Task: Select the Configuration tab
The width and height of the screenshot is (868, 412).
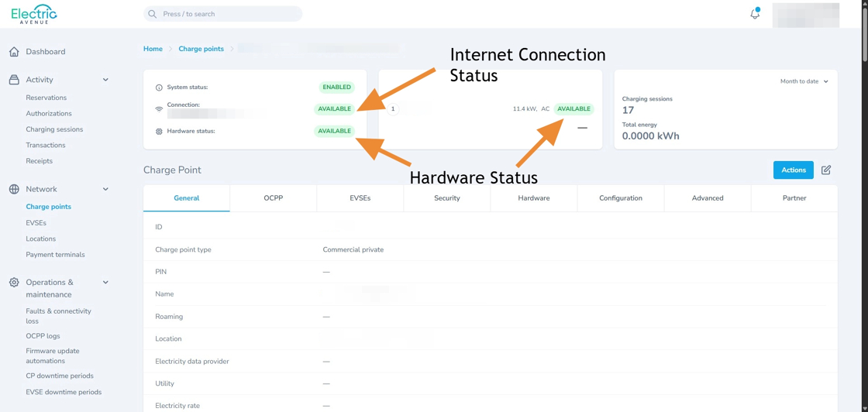Action: click(x=620, y=198)
